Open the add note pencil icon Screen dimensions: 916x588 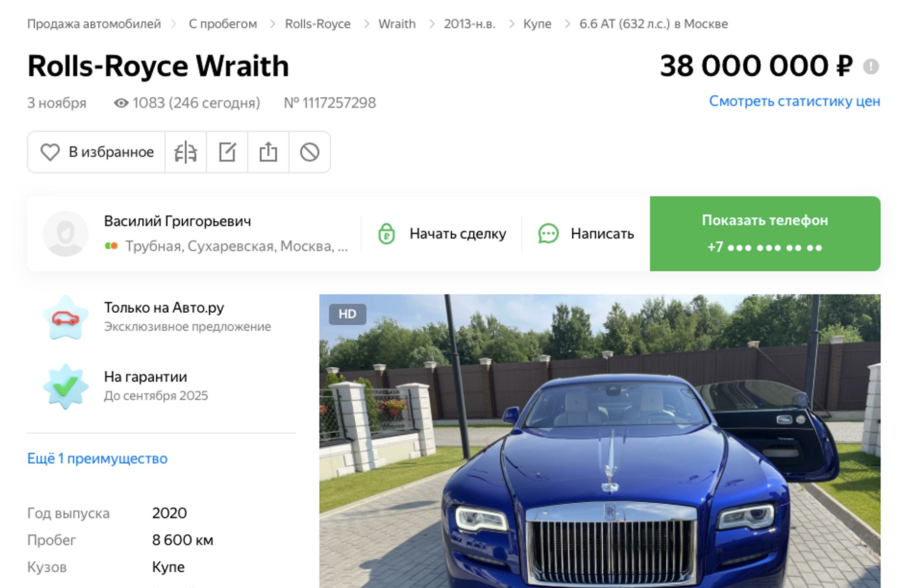click(x=227, y=152)
